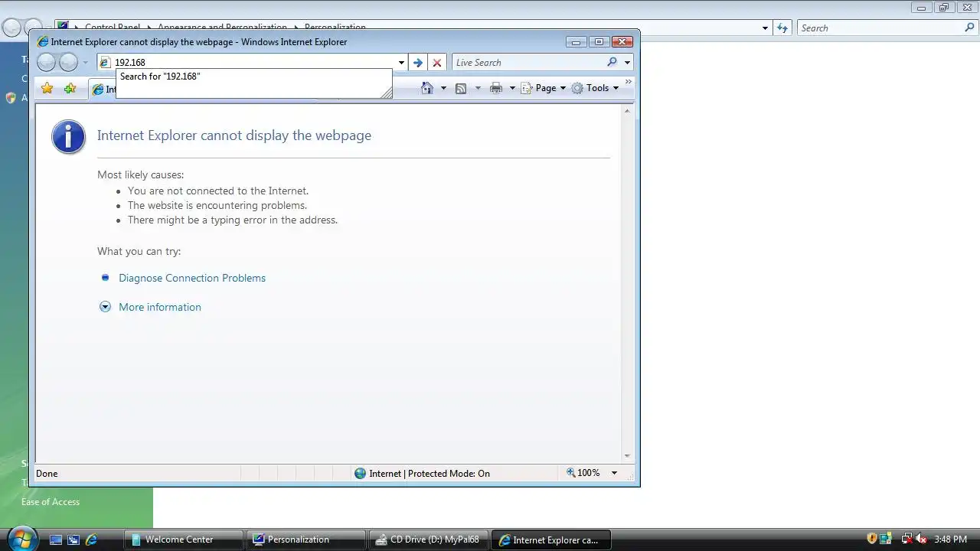This screenshot has width=980, height=551.
Task: Click the Add to Favorites icon
Action: click(x=70, y=88)
